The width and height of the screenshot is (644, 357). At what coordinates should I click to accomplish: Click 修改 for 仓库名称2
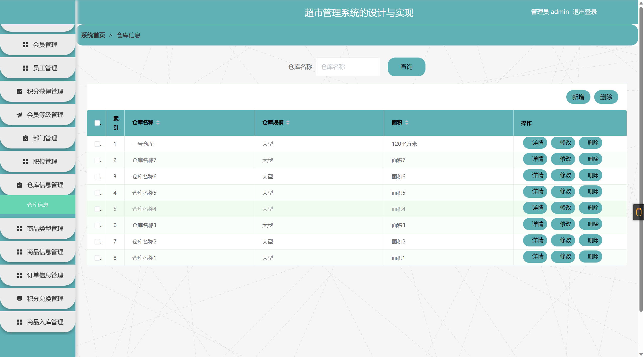point(563,240)
